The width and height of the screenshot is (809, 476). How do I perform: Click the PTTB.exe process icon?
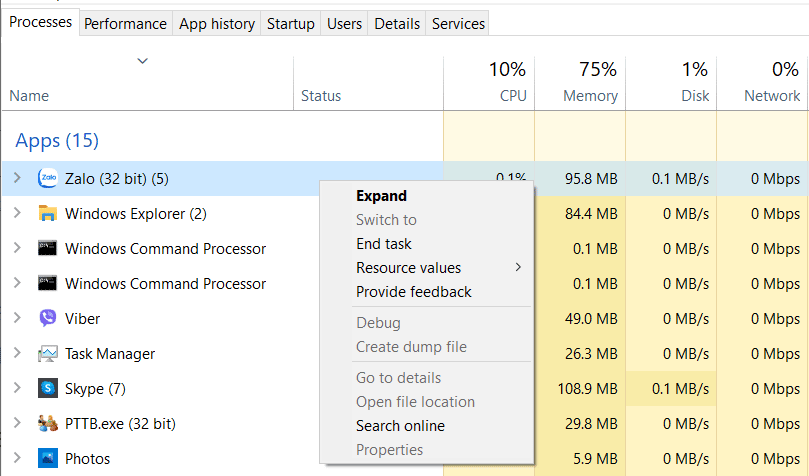[x=47, y=424]
